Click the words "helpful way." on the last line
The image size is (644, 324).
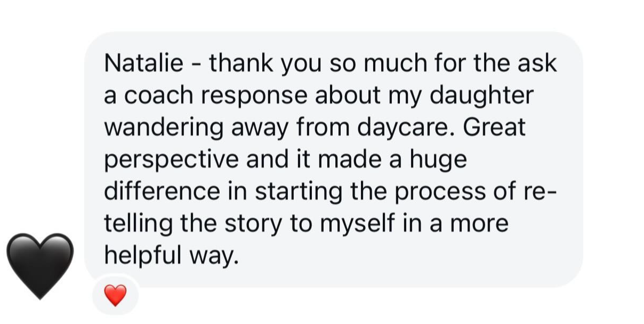[170, 256]
